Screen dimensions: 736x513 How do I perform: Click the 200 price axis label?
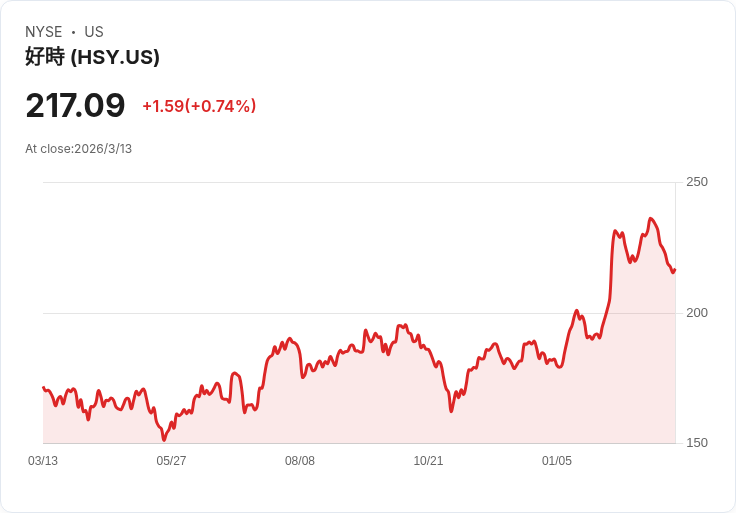(x=696, y=313)
